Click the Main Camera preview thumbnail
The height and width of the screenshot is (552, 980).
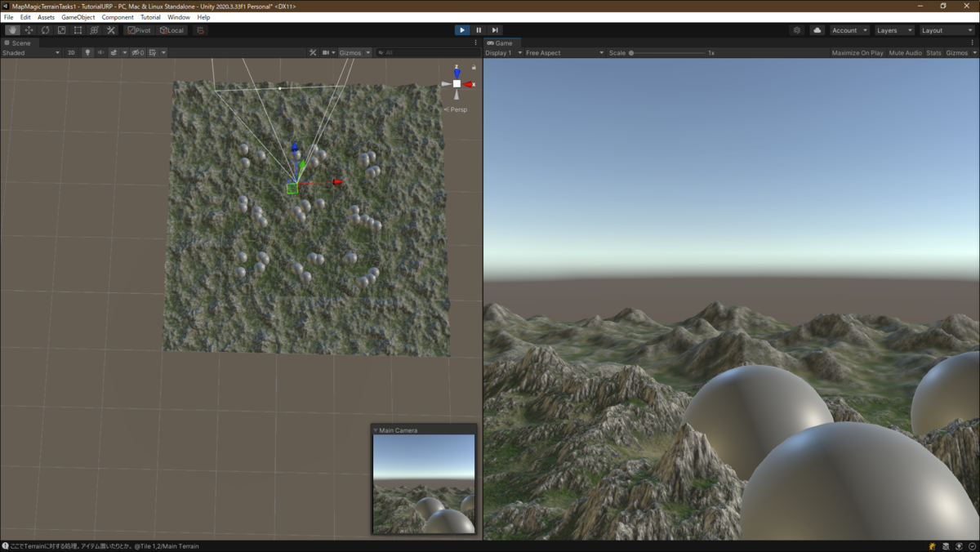(424, 484)
